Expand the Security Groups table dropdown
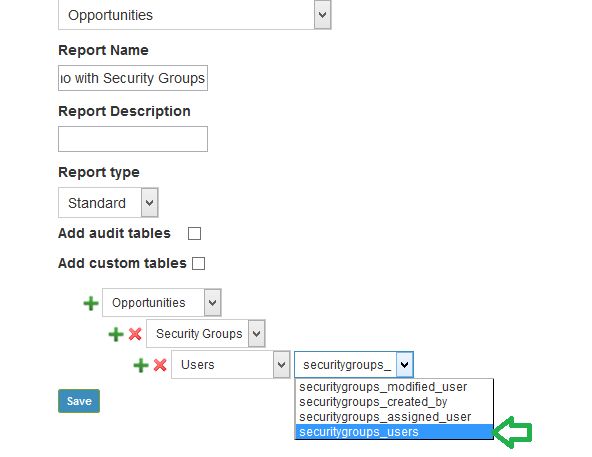This screenshot has width=592, height=457. [206, 333]
